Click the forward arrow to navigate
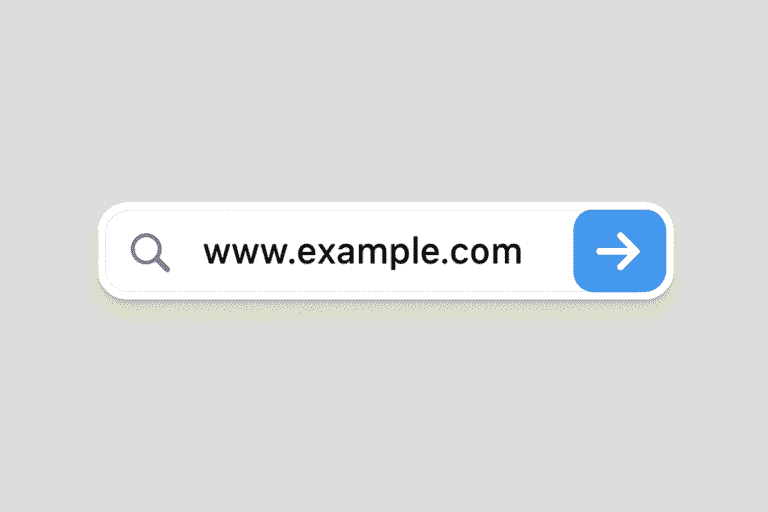This screenshot has width=768, height=512. tap(620, 251)
